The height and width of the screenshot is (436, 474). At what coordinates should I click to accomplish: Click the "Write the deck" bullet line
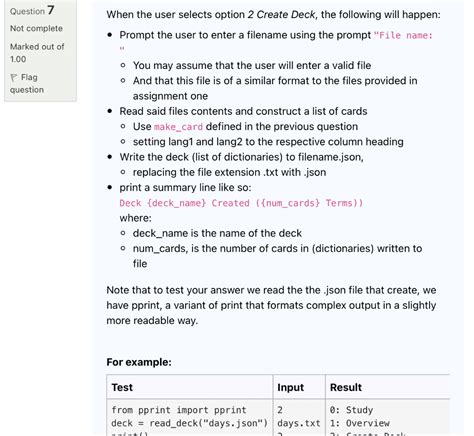coord(241,157)
